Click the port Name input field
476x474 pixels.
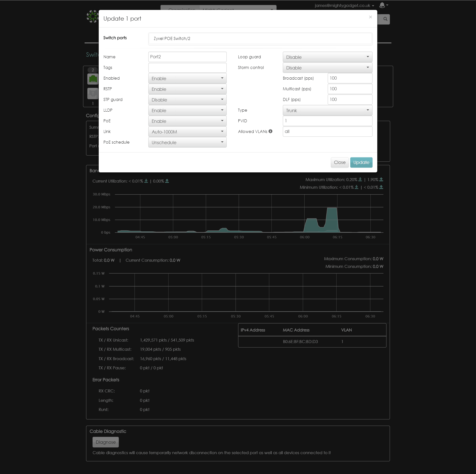[x=187, y=57]
